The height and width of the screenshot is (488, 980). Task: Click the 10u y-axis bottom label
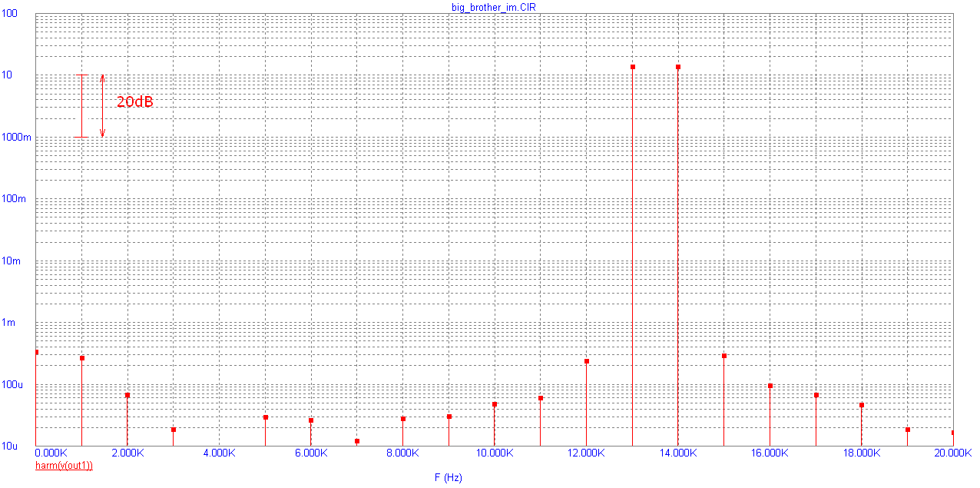pos(9,447)
